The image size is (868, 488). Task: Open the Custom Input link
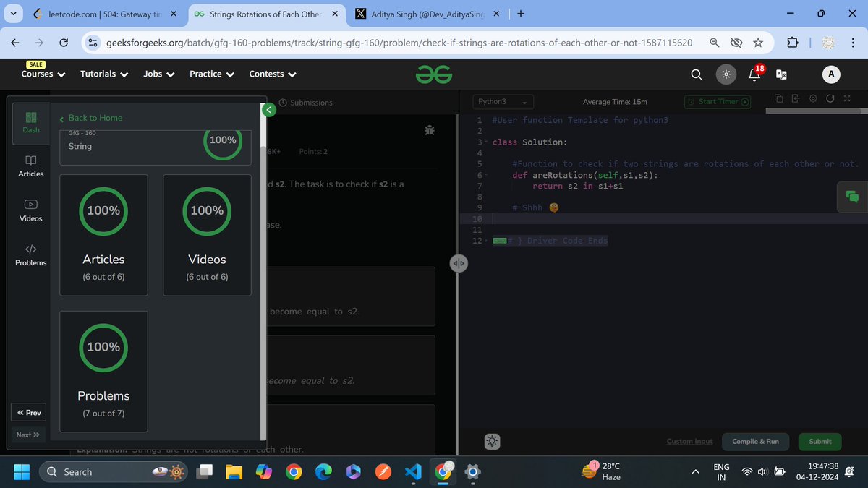[x=689, y=441]
